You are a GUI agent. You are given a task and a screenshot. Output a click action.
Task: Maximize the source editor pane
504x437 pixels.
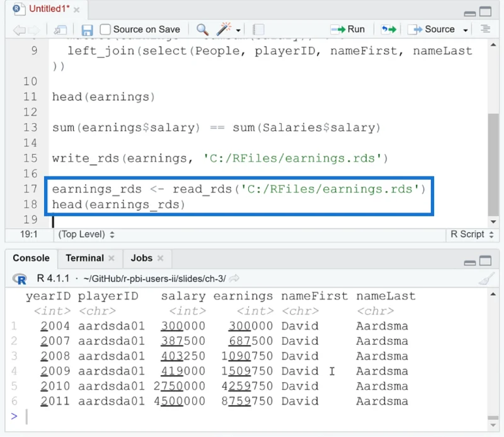(485, 11)
